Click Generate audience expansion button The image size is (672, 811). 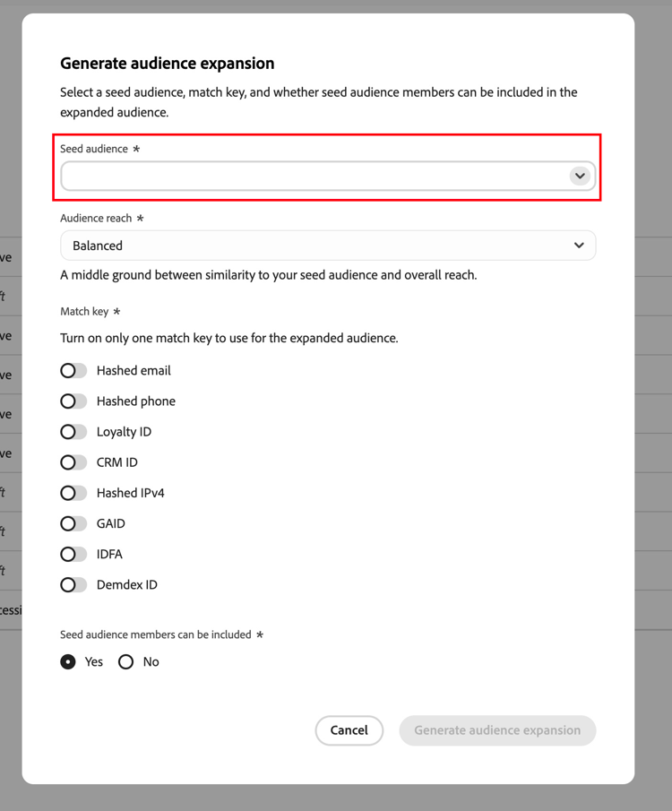[497, 730]
